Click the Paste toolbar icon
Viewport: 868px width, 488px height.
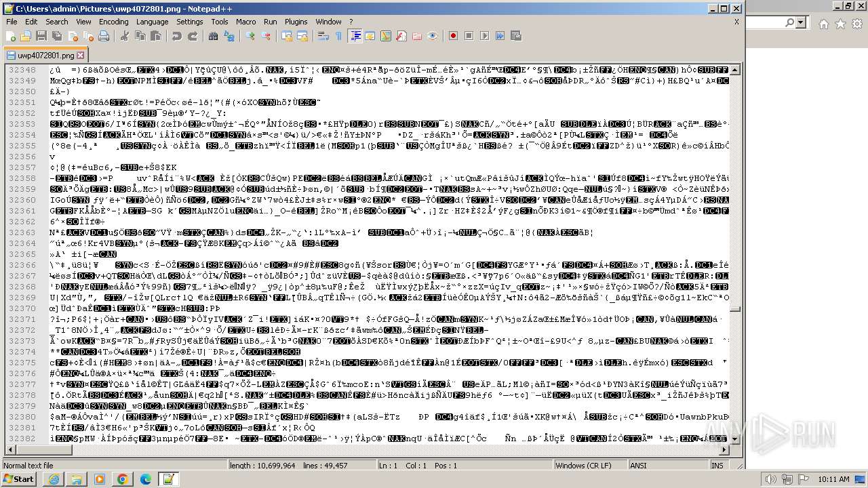coord(155,36)
